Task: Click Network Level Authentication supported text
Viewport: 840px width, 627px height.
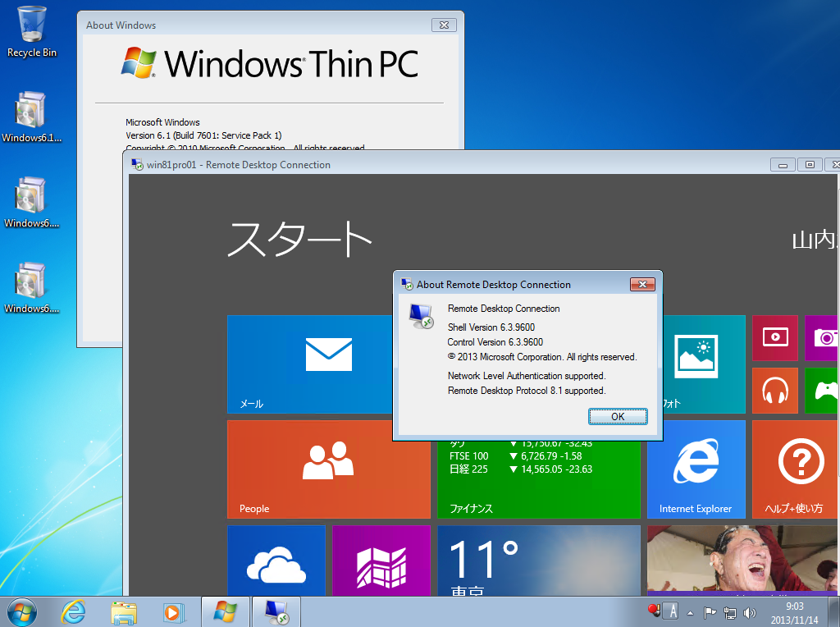Action: coord(527,376)
